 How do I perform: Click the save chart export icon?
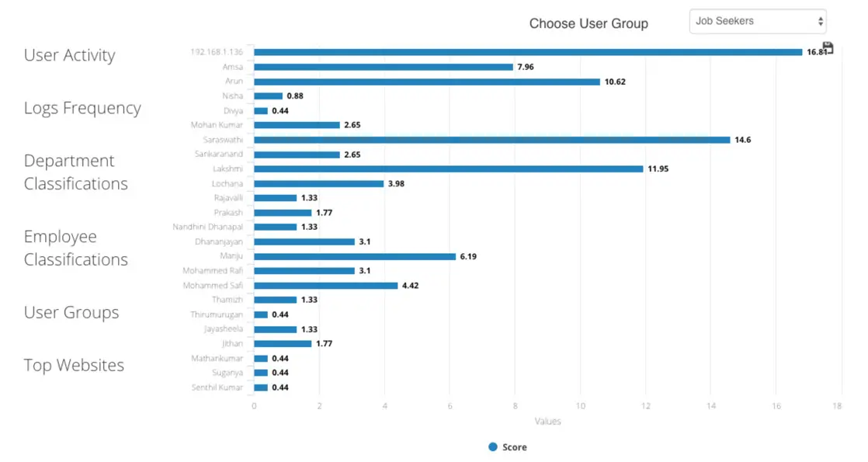tap(828, 47)
